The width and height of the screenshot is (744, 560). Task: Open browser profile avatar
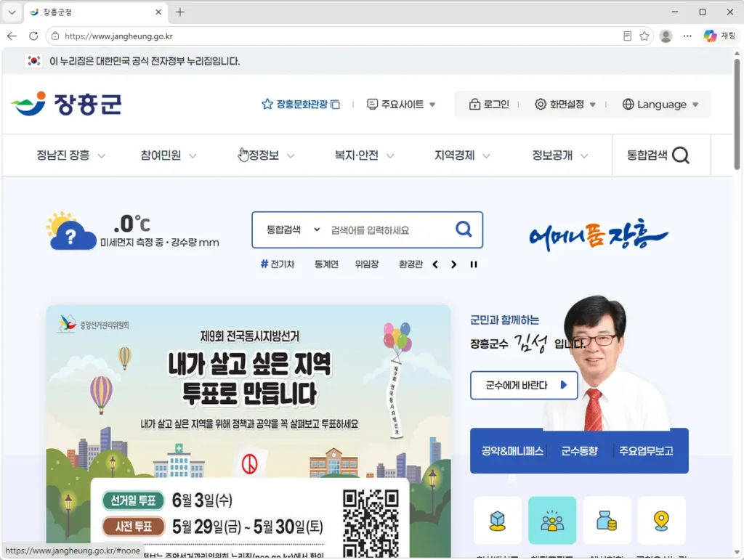pos(666,36)
